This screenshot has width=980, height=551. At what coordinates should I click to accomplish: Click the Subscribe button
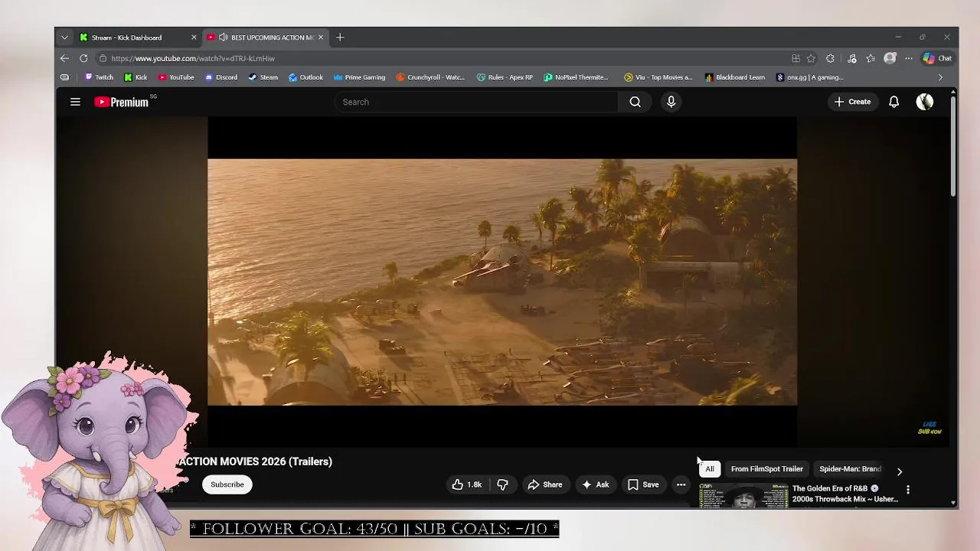coord(227,484)
